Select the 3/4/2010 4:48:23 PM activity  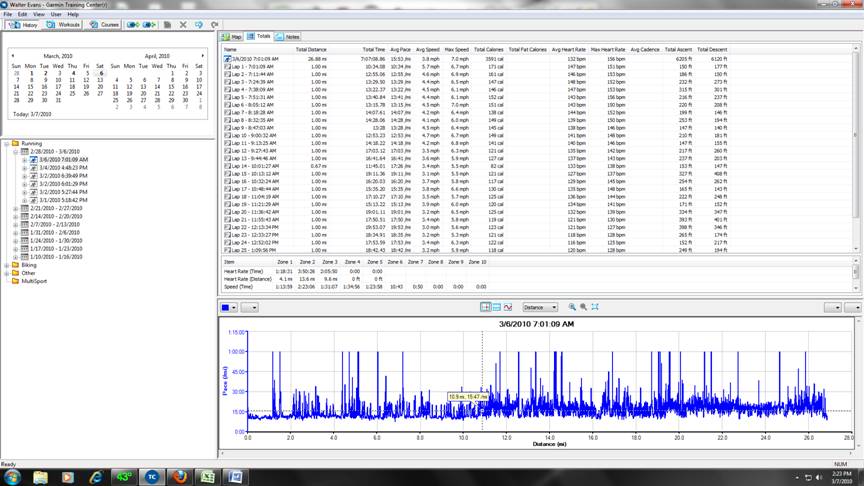pyautogui.click(x=64, y=167)
